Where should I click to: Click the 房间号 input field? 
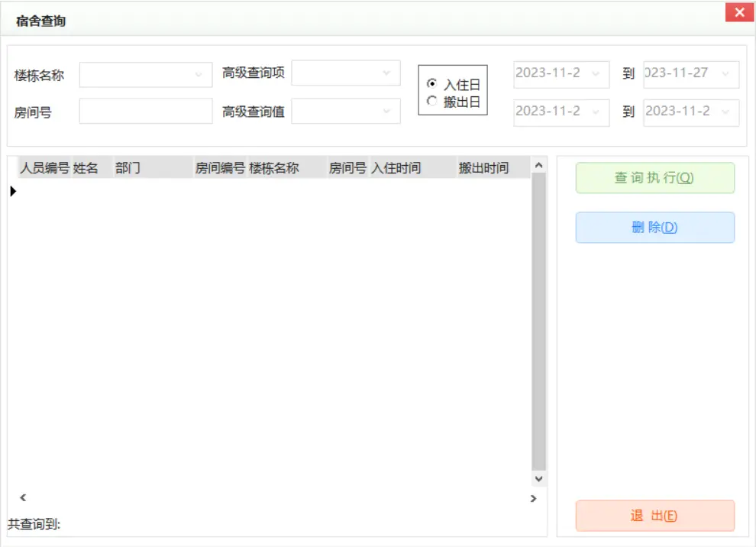point(145,112)
